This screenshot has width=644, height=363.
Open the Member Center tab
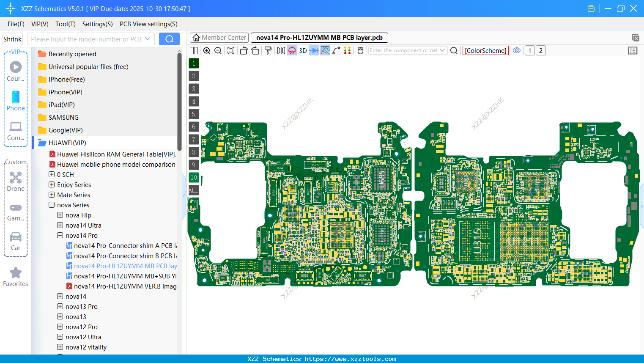(x=219, y=38)
